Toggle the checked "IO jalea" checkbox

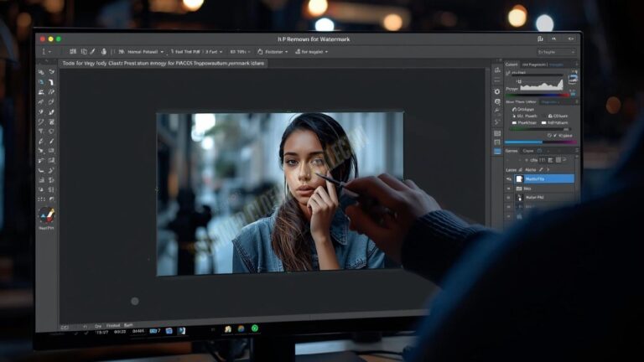tap(555, 136)
